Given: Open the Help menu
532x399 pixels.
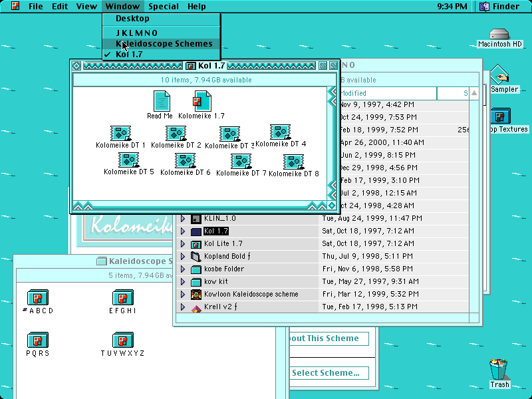Looking at the screenshot, I should coord(196,6).
